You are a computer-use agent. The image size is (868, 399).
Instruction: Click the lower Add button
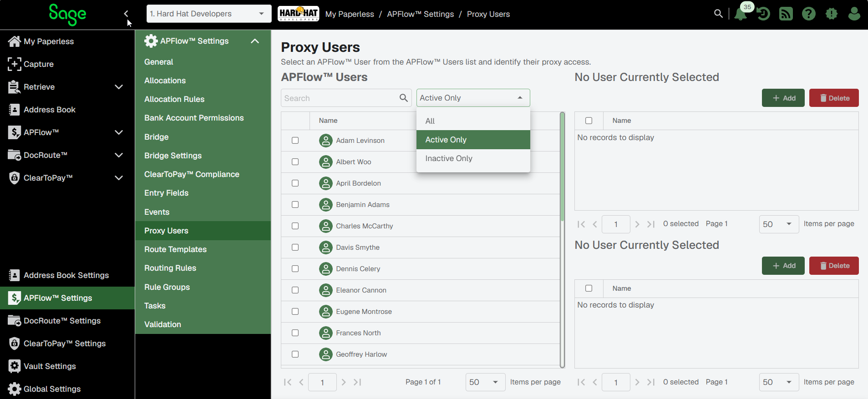(x=783, y=266)
